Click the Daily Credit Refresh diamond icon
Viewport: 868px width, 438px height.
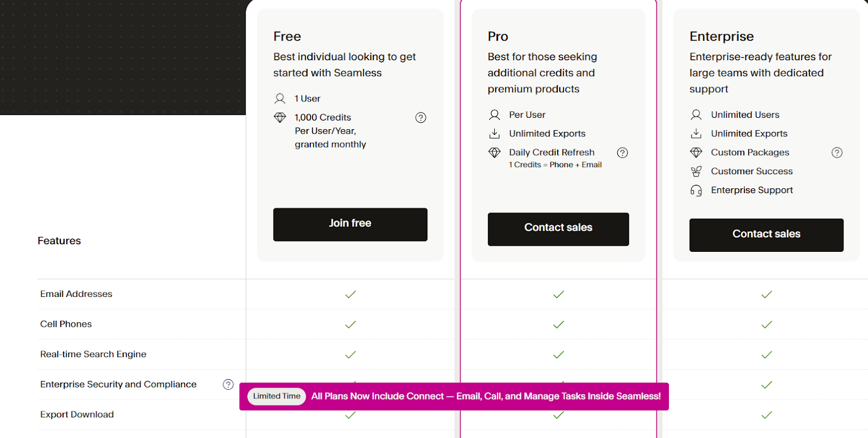[494, 153]
